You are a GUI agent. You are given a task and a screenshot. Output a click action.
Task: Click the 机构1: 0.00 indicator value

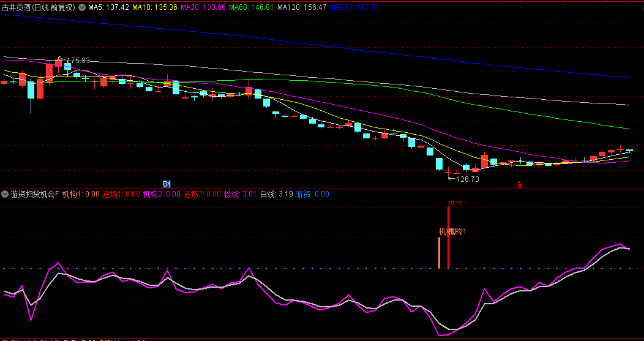click(x=81, y=194)
